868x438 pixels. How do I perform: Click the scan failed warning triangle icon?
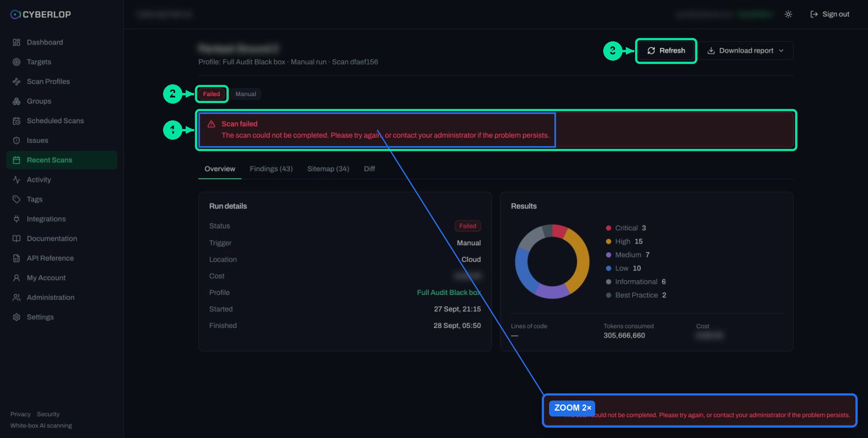click(211, 124)
